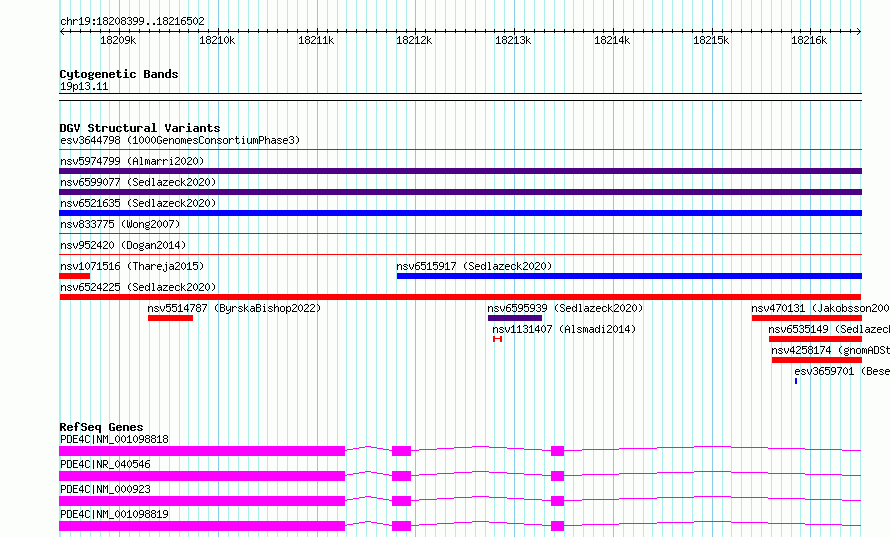Open the nsv6535149 label text
Viewport: 890px width, 537px height.
(829, 329)
